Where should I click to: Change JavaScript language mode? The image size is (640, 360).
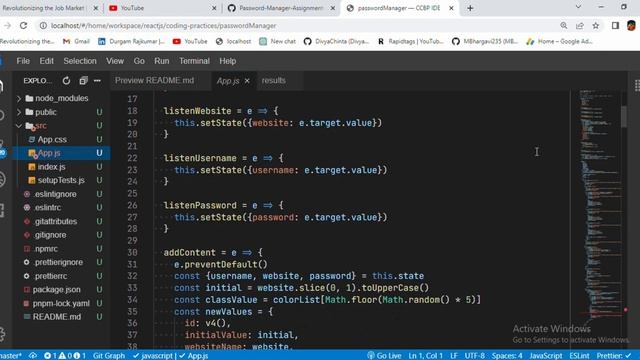pyautogui.click(x=545, y=356)
